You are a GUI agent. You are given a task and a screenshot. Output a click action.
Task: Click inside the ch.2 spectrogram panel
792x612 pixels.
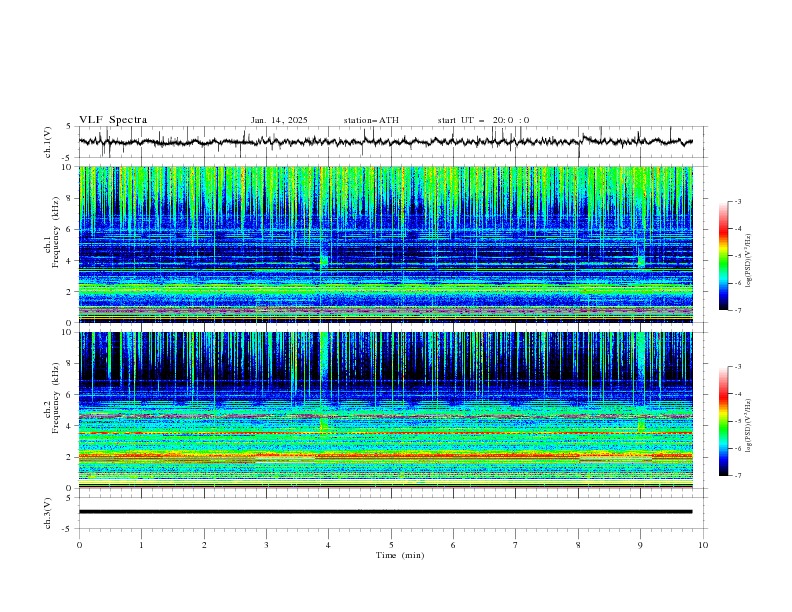(385, 410)
